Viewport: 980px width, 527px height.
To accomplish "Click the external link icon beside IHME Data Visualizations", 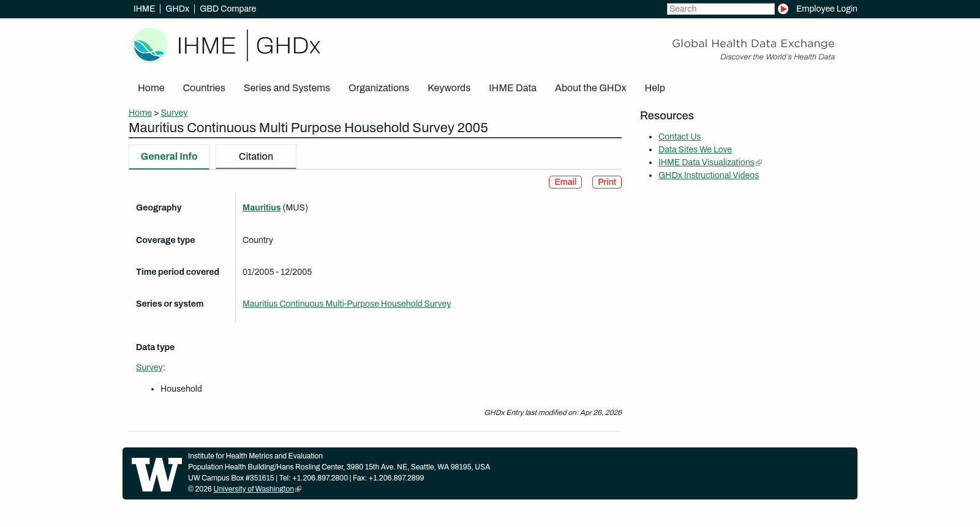I will tap(759, 163).
